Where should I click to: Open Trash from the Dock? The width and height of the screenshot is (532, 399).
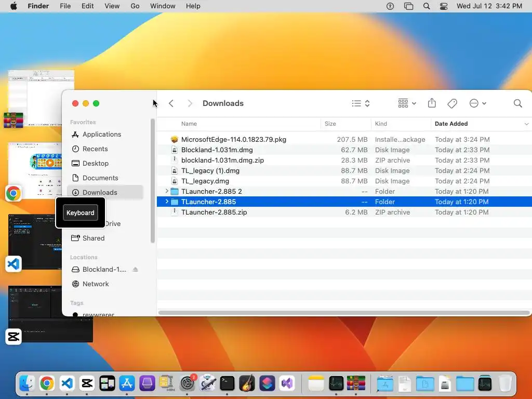click(505, 383)
